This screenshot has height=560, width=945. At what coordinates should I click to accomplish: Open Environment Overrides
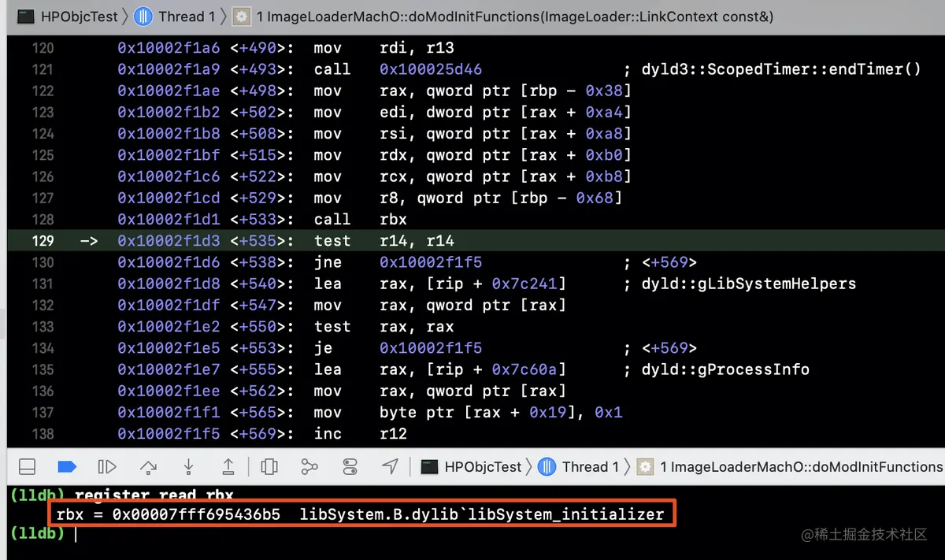pyautogui.click(x=350, y=467)
